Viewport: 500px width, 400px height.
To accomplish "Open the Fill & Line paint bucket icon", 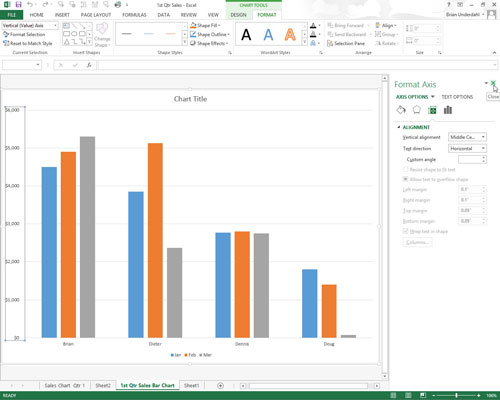I will click(401, 110).
